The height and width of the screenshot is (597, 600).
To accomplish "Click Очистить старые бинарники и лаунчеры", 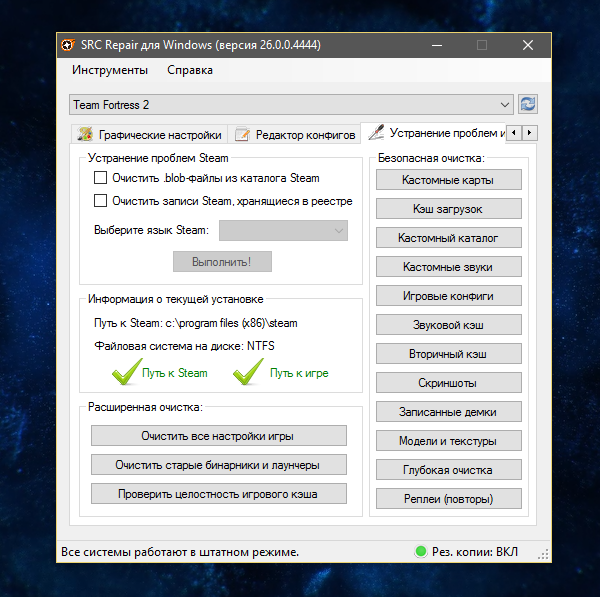I will pos(219,465).
